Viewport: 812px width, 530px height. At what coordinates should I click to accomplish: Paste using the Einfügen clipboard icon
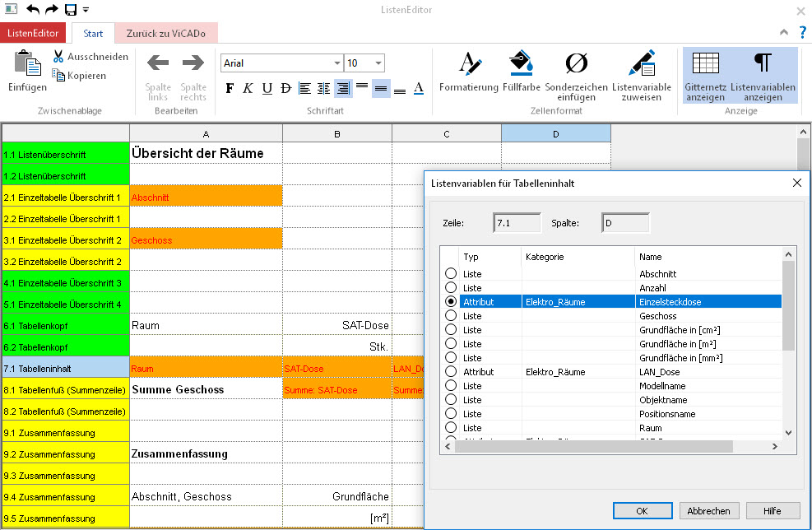click(27, 71)
